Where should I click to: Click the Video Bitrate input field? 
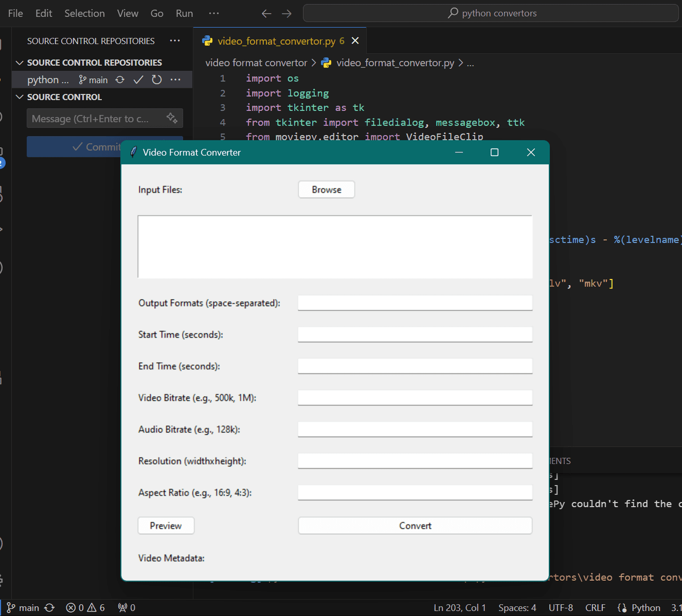click(x=415, y=398)
